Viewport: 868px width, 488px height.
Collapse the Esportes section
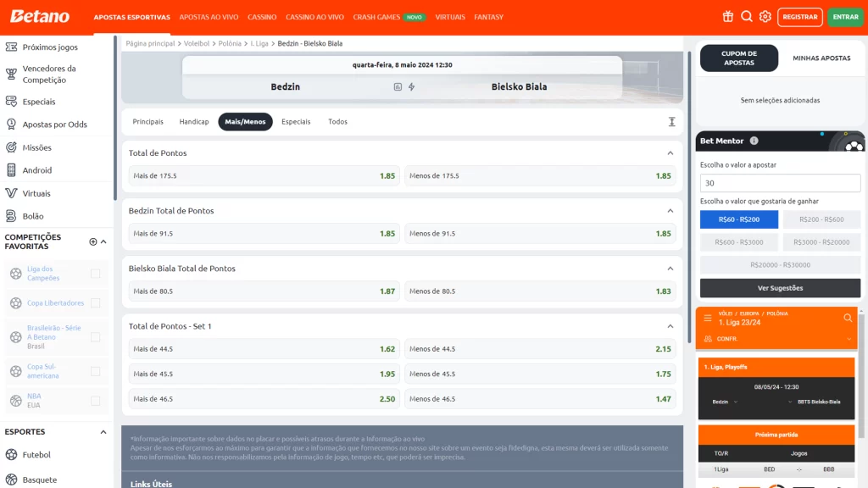[103, 432]
